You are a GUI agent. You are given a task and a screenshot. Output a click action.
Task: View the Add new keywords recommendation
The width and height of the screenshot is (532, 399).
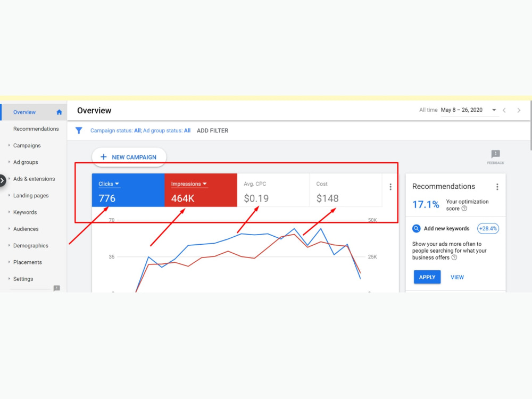point(457,277)
